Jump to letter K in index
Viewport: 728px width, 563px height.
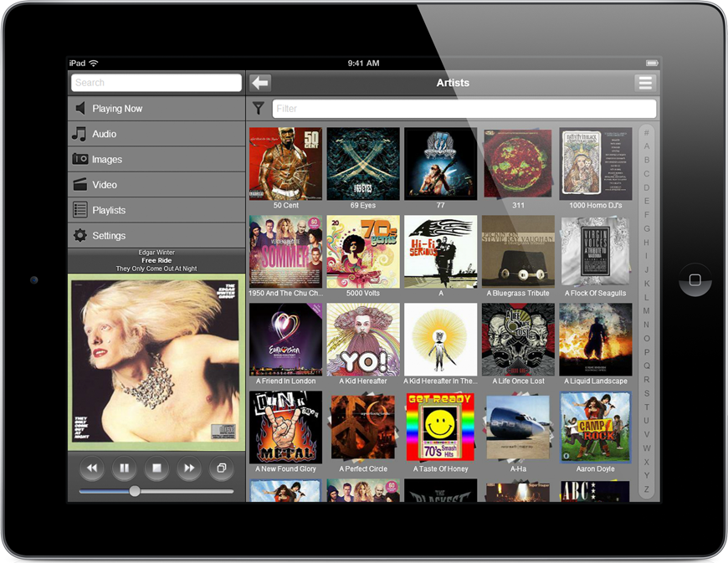click(646, 284)
